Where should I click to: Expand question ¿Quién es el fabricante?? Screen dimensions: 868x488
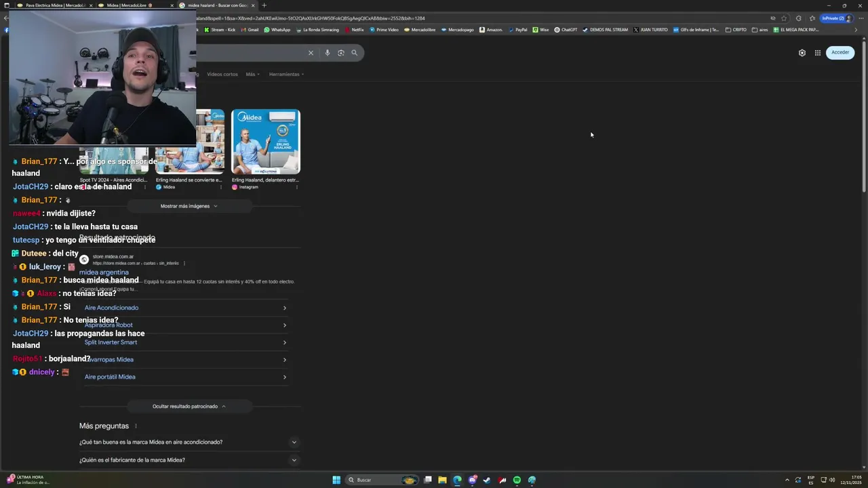tap(189, 460)
